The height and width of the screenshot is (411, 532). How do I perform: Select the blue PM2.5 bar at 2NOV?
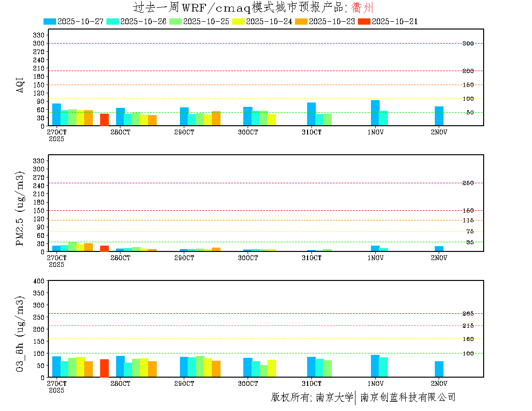(x=439, y=249)
